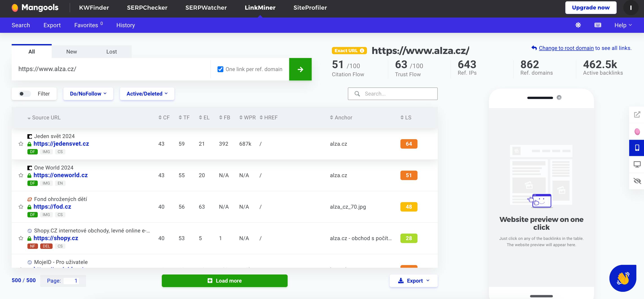Sort by TF column
644x299 pixels.
click(184, 118)
